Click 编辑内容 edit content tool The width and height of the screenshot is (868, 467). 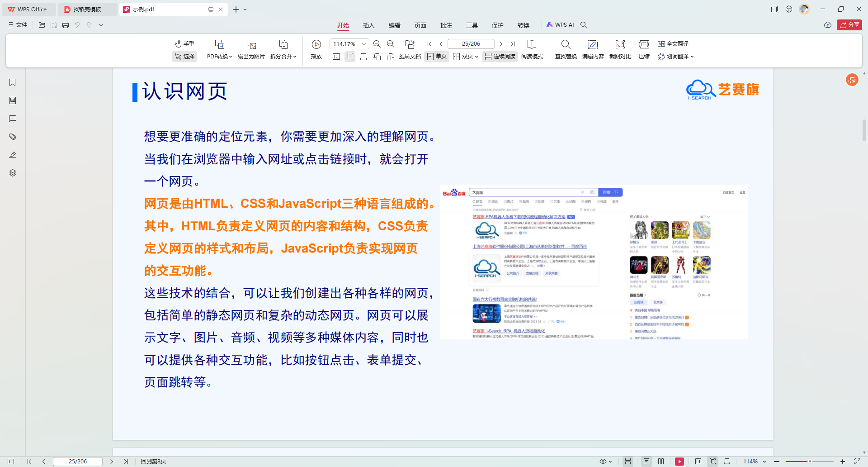(593, 50)
